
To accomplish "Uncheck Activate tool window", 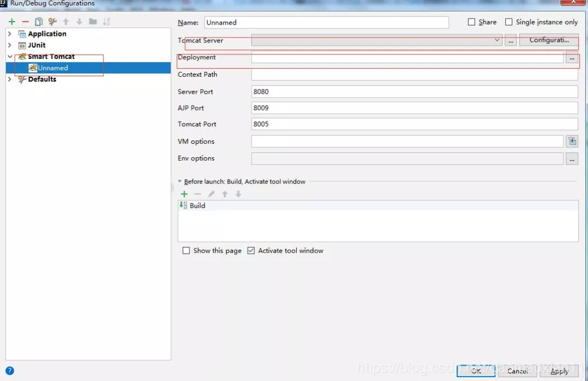I will point(251,250).
